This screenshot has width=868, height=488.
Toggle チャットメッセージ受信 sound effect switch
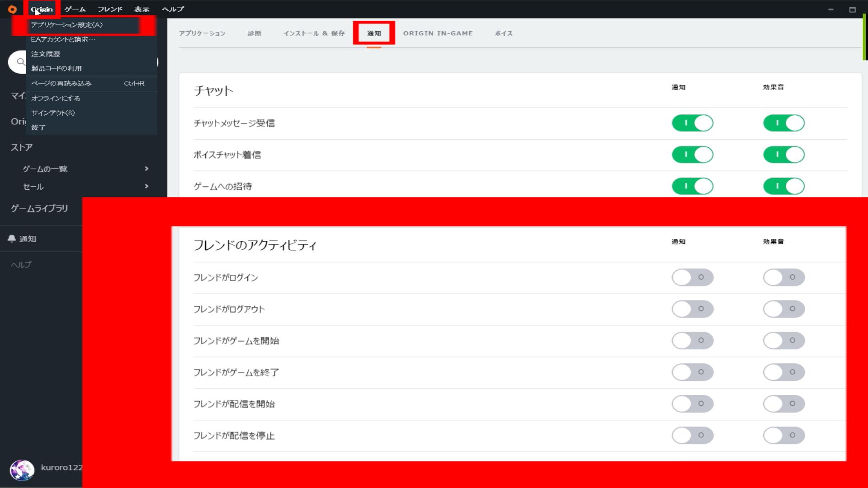784,123
